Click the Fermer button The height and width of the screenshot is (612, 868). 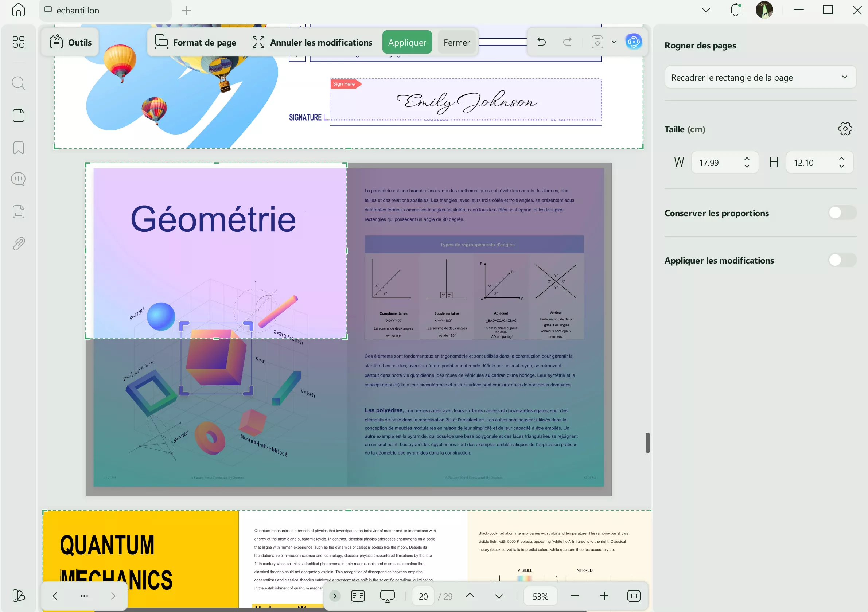pyautogui.click(x=456, y=42)
